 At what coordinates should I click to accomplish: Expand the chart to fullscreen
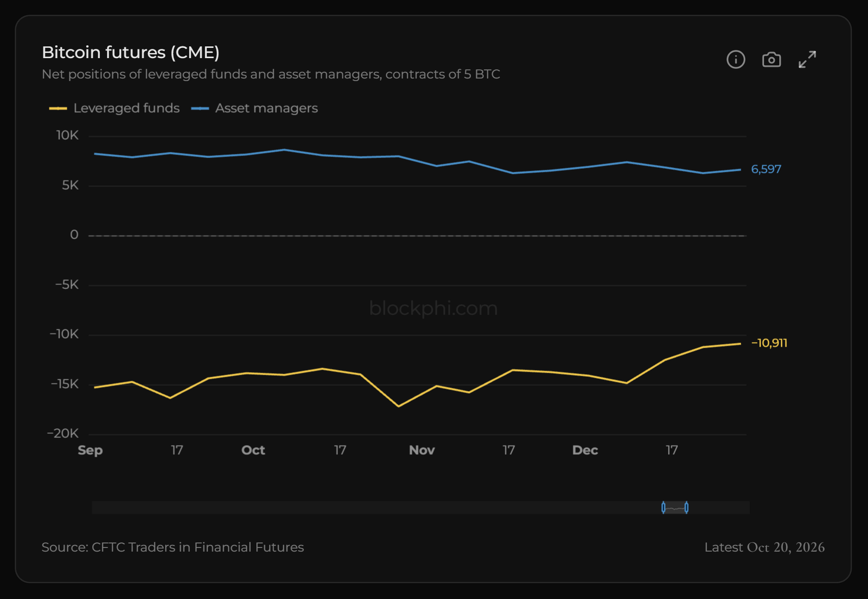807,60
